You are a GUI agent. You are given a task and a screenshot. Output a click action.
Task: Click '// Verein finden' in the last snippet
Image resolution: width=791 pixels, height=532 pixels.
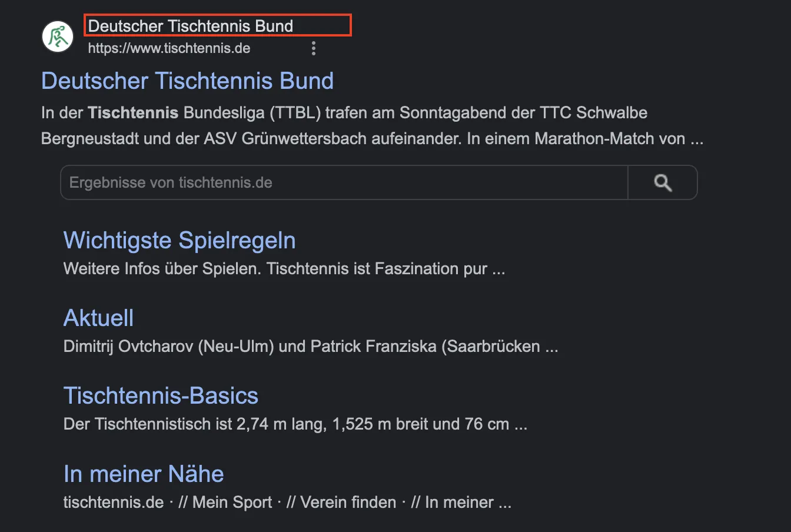tap(341, 503)
